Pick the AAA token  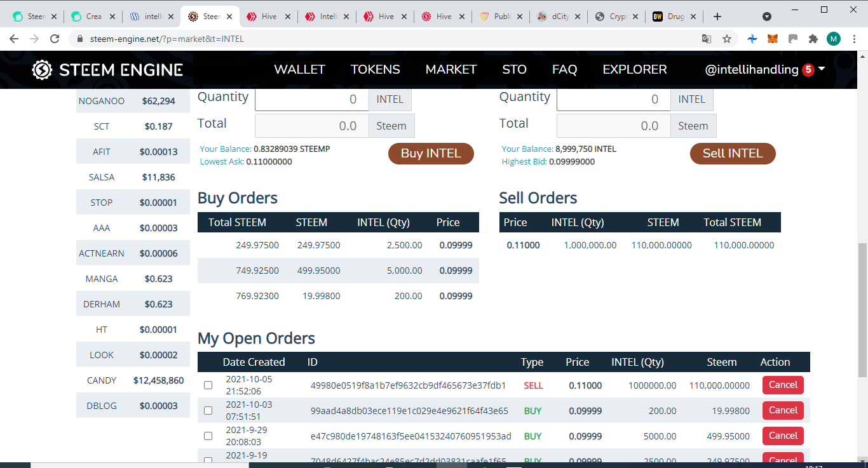click(133, 228)
